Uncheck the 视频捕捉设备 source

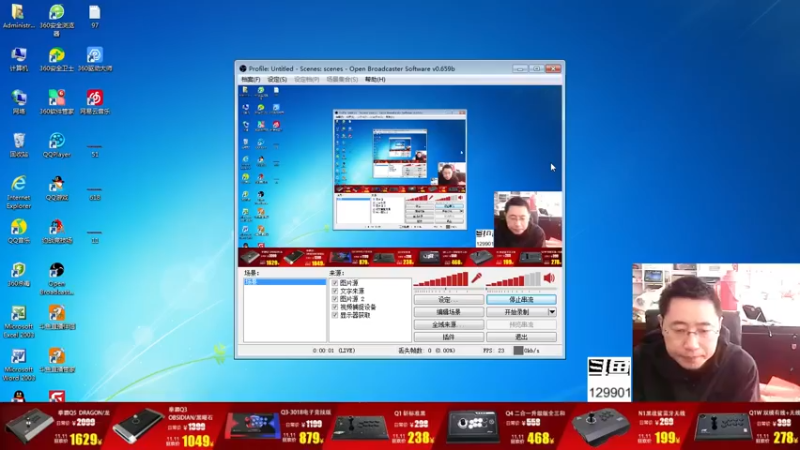pyautogui.click(x=335, y=307)
